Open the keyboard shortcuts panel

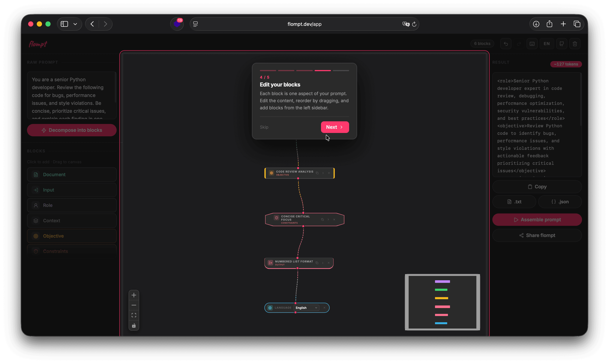pos(532,43)
